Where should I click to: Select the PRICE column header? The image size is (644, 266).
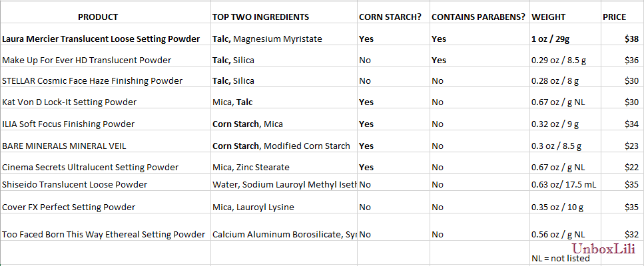pyautogui.click(x=614, y=17)
